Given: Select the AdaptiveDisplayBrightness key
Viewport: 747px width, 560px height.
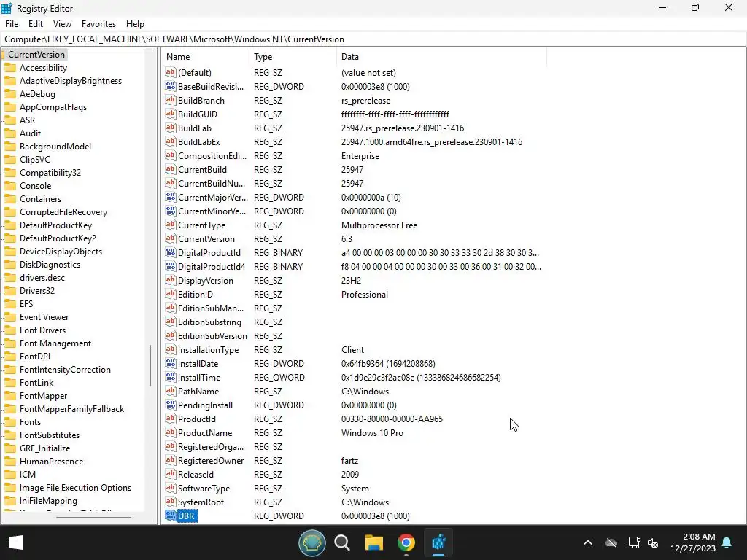Looking at the screenshot, I should (71, 81).
